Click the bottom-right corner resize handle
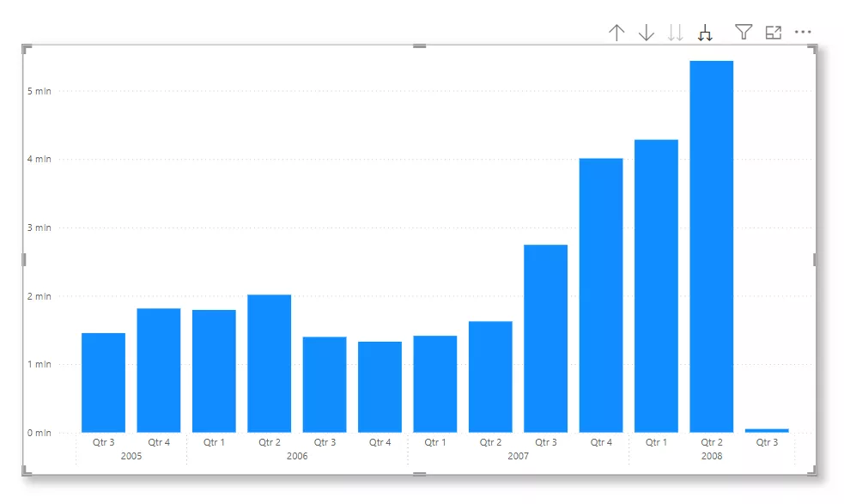Screen dimensions: 844x504 tap(813, 472)
